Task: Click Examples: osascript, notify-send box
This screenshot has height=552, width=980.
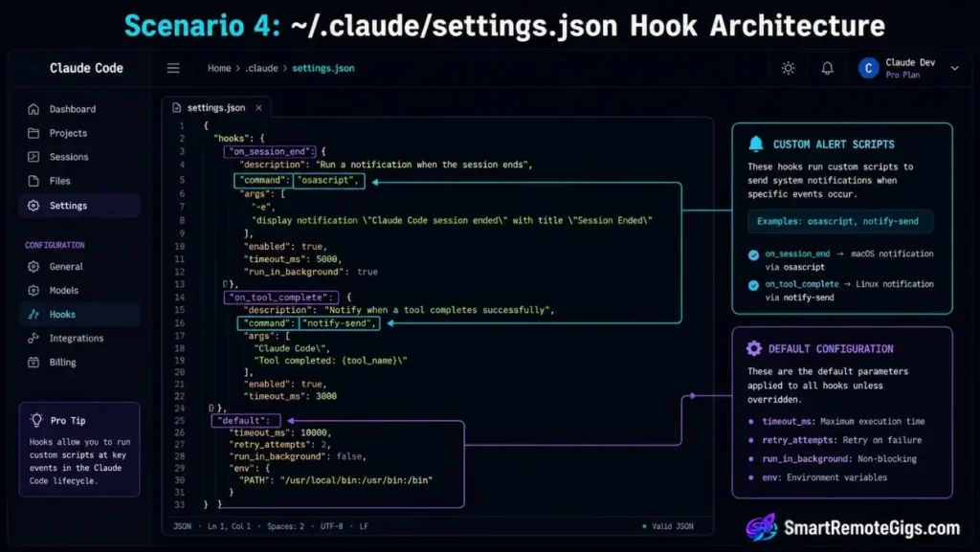Action: click(x=840, y=221)
